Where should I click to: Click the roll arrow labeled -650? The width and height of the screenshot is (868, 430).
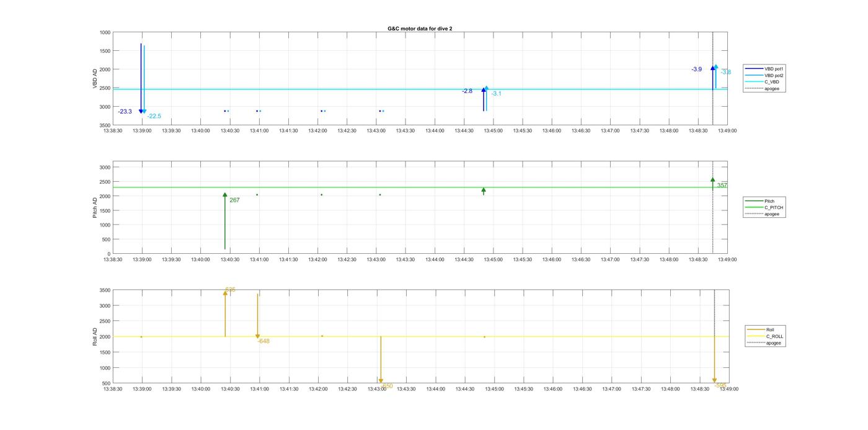point(381,360)
